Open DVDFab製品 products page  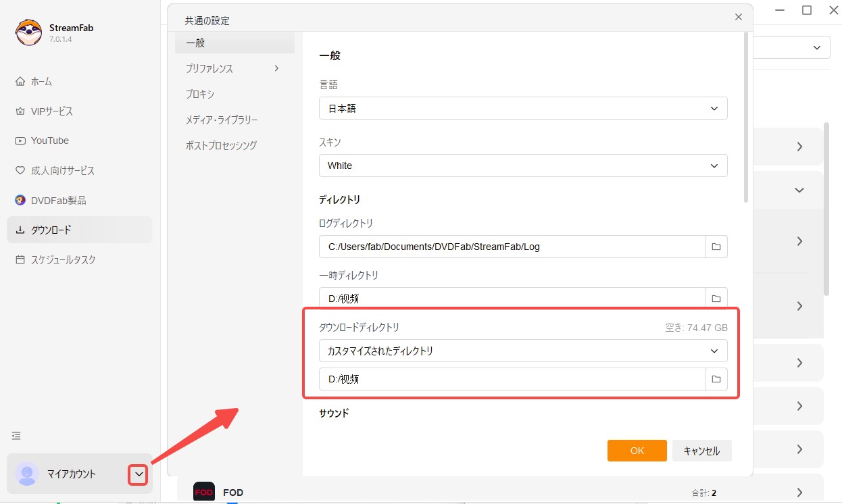pos(58,201)
